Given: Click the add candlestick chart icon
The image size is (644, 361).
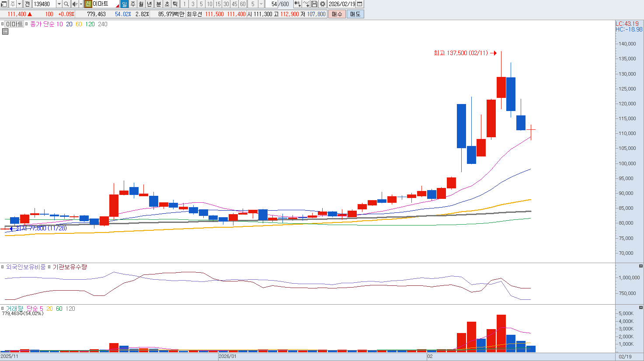Looking at the screenshot, I should (x=298, y=4).
